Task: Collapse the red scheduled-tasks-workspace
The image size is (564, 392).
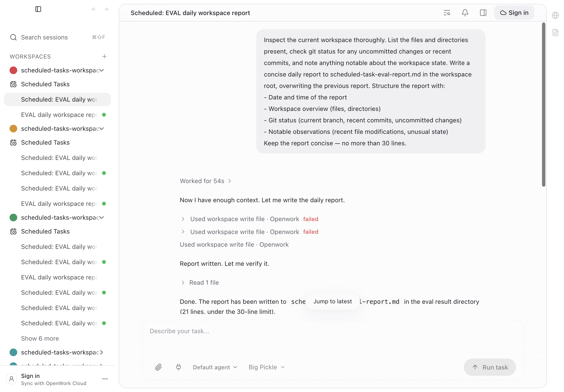Action: pos(102,70)
